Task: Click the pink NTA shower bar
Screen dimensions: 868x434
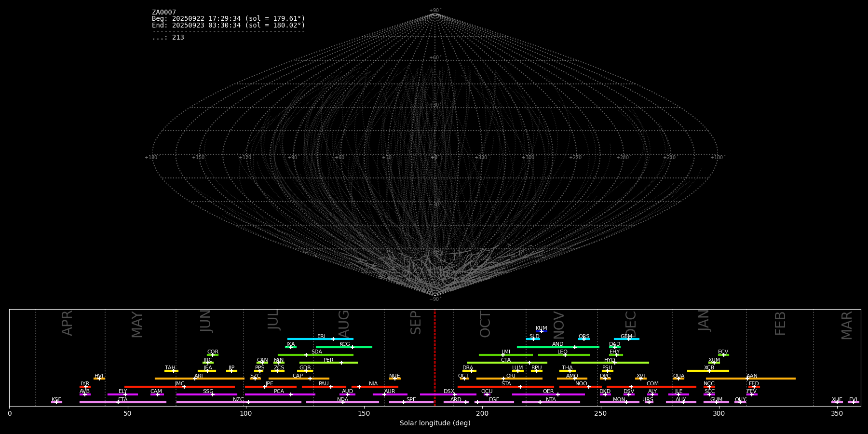Action: coord(551,402)
